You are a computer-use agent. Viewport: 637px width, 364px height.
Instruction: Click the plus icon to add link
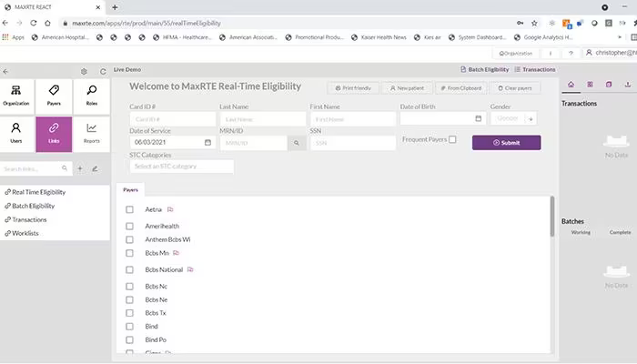click(x=80, y=168)
